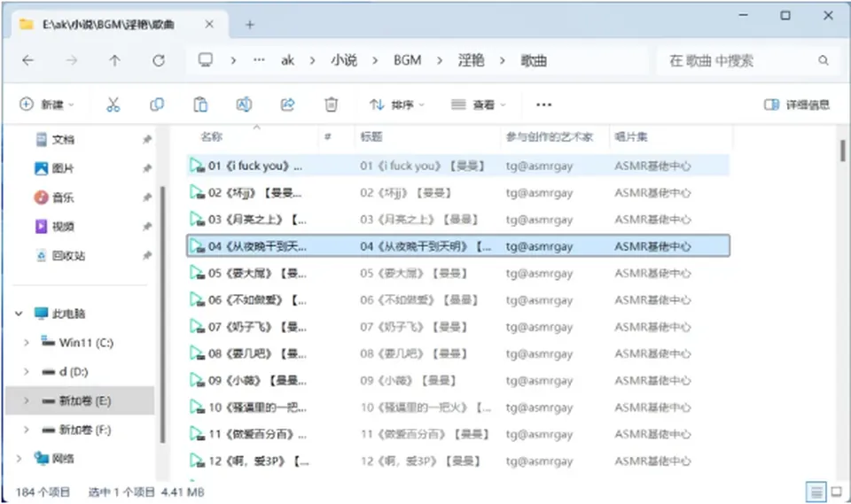851x504 pixels.
Task: Click the BGM breadcrumb segment
Action: pos(407,60)
